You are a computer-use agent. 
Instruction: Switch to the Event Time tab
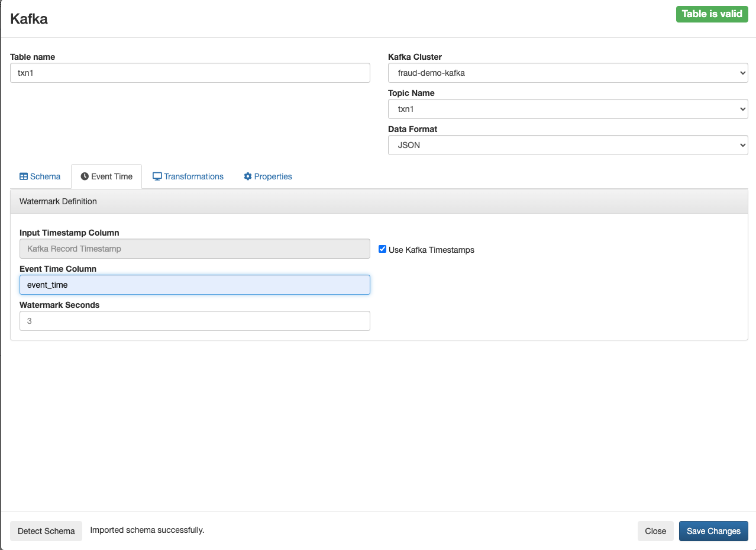pos(106,176)
